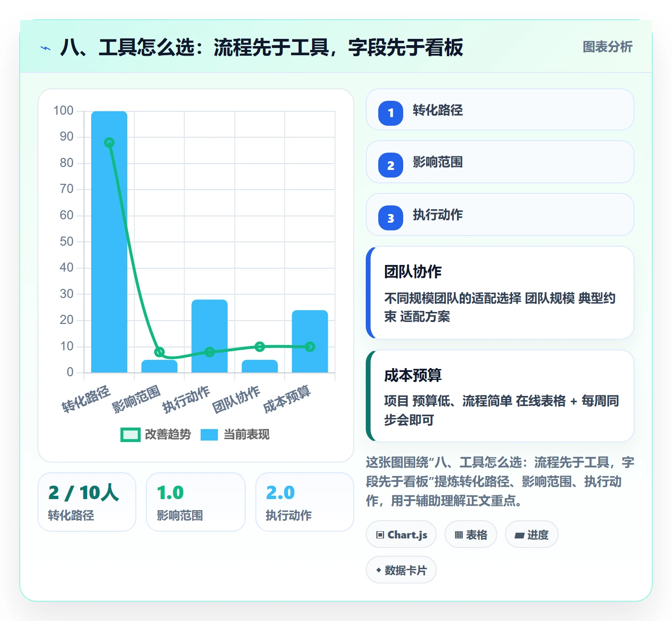
Task: Open the 成本预算 card
Action: tap(500, 396)
